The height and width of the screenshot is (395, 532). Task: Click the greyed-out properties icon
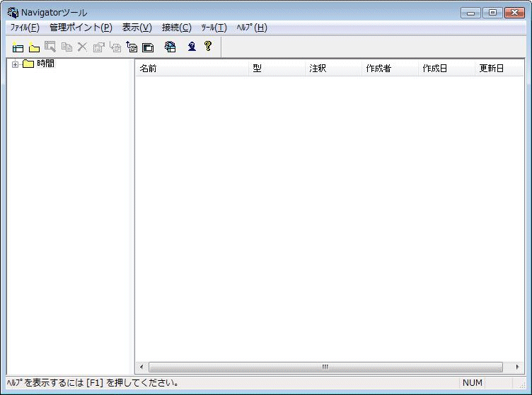[x=99, y=47]
